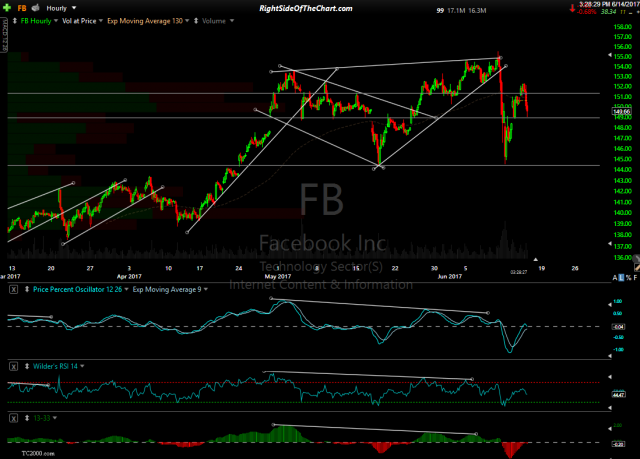Click the small up triangle below the price chart

[536, 259]
